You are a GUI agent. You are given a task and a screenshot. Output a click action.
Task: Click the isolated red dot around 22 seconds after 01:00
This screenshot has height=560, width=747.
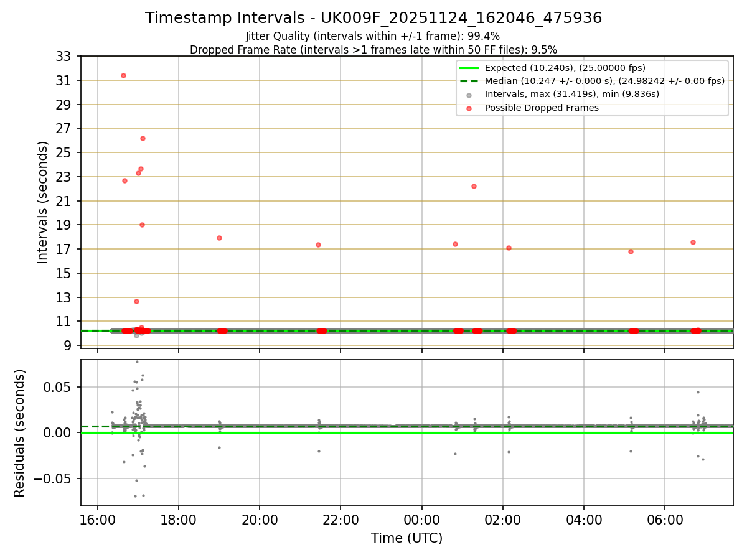[474, 186]
